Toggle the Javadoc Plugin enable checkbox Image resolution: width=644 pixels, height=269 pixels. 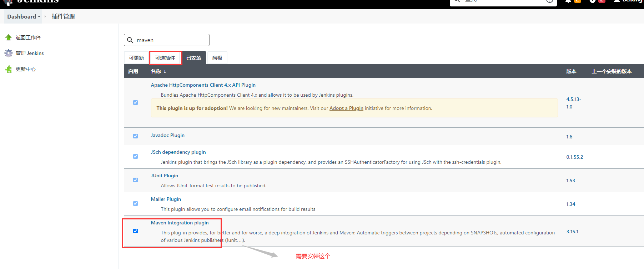[135, 136]
